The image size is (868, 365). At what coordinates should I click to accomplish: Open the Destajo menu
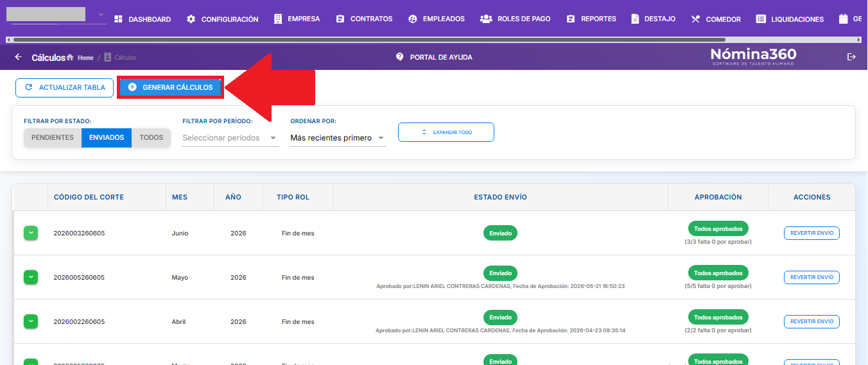654,19
